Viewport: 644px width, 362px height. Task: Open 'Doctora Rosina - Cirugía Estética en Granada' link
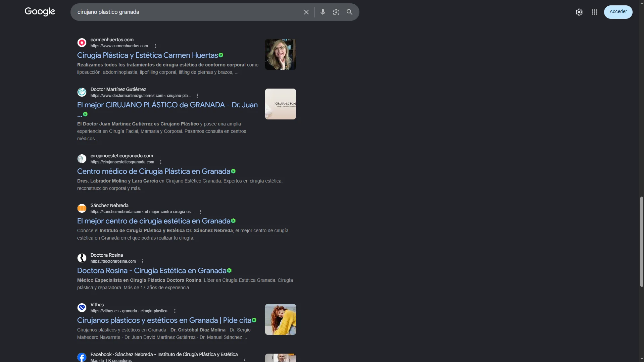pos(152,270)
